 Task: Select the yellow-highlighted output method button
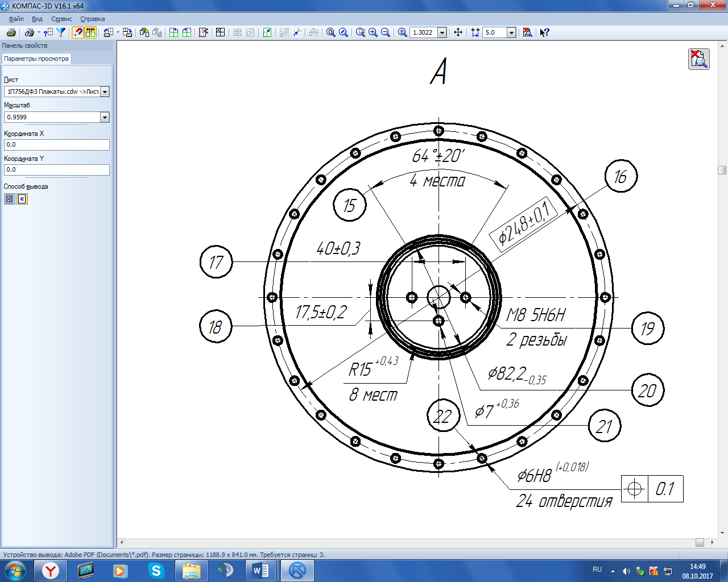click(22, 199)
